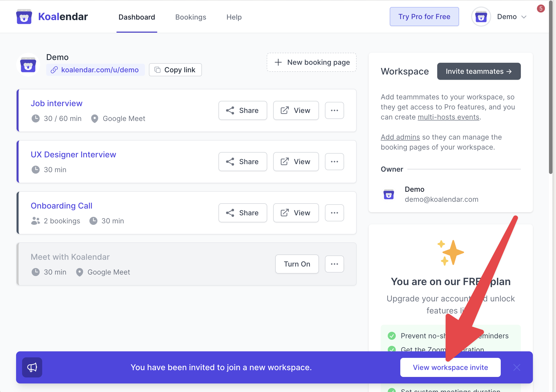This screenshot has width=556, height=392.
Task: Open the UX Designer Interview title link
Action: tap(73, 155)
